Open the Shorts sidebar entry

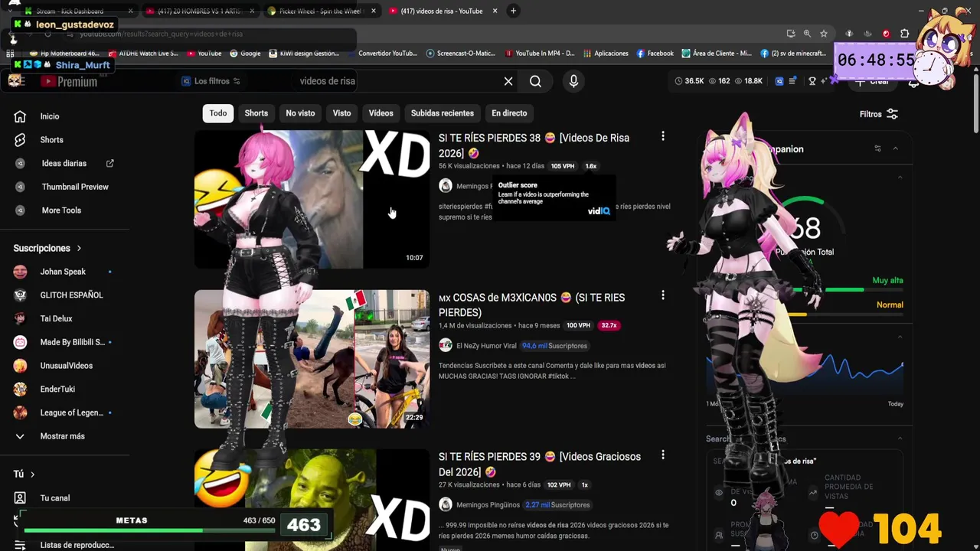51,140
